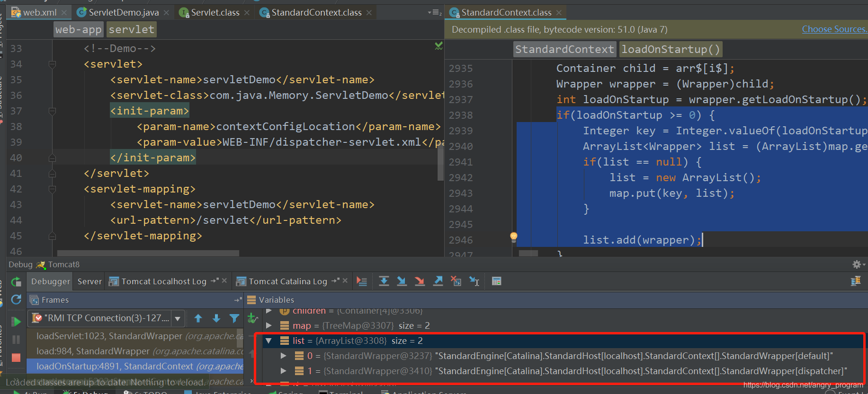
Task: Click the Run to Cursor icon
Action: coord(474,281)
